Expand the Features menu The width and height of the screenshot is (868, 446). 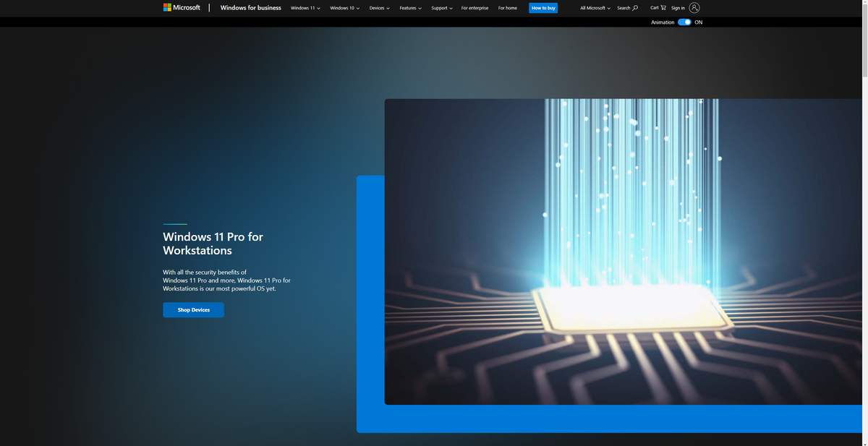(x=410, y=8)
